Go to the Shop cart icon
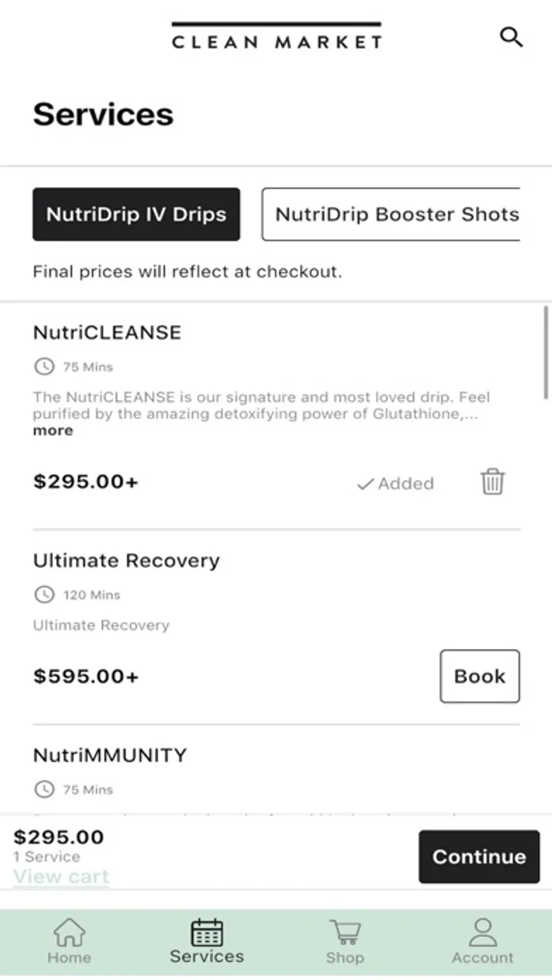The image size is (552, 980). (x=345, y=932)
